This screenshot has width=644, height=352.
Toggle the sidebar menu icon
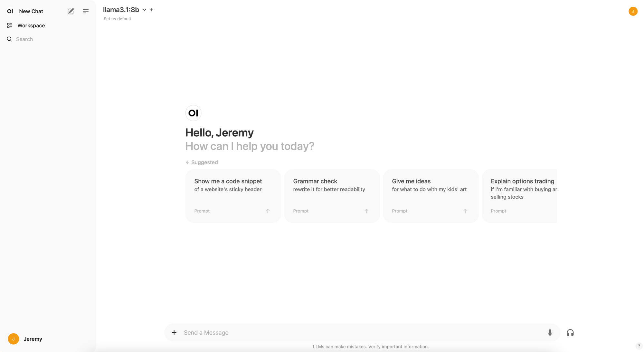coord(86,11)
